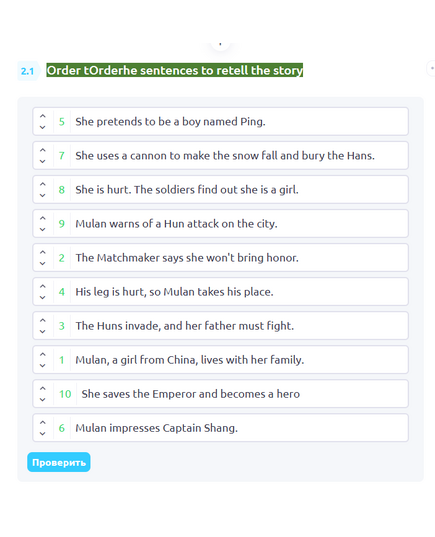Move 'She saves the Emperor' sentence up

(42, 388)
